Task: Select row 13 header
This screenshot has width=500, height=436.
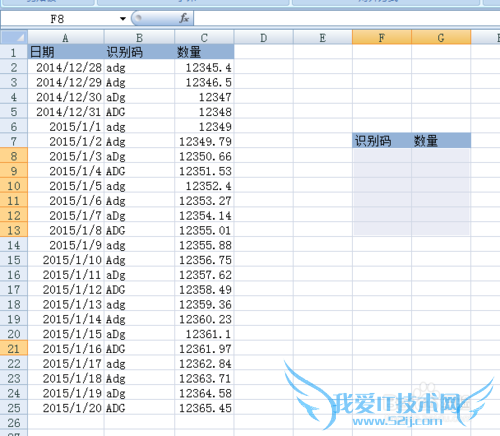Action: coord(14,230)
